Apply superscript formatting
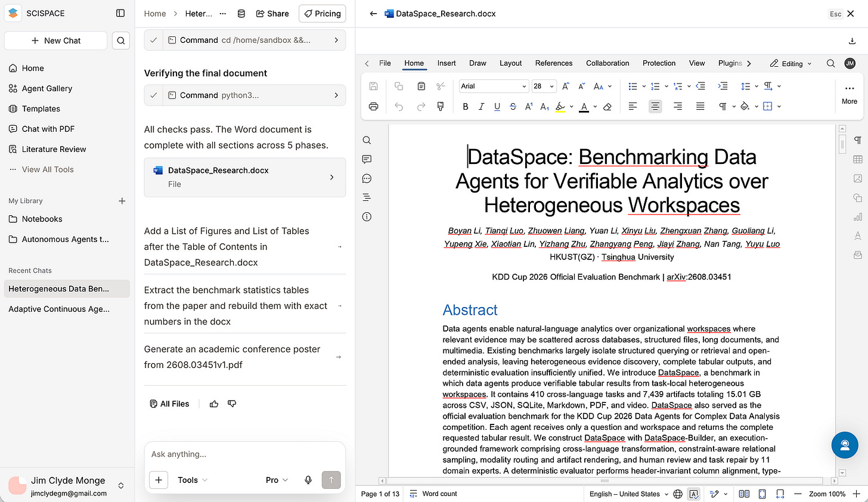This screenshot has height=502, width=868. coord(529,107)
